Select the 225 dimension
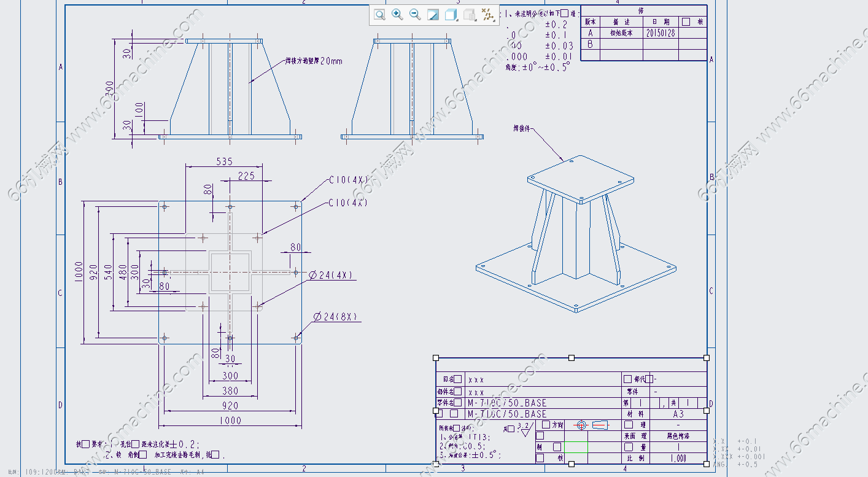This screenshot has width=868, height=477. (246, 176)
